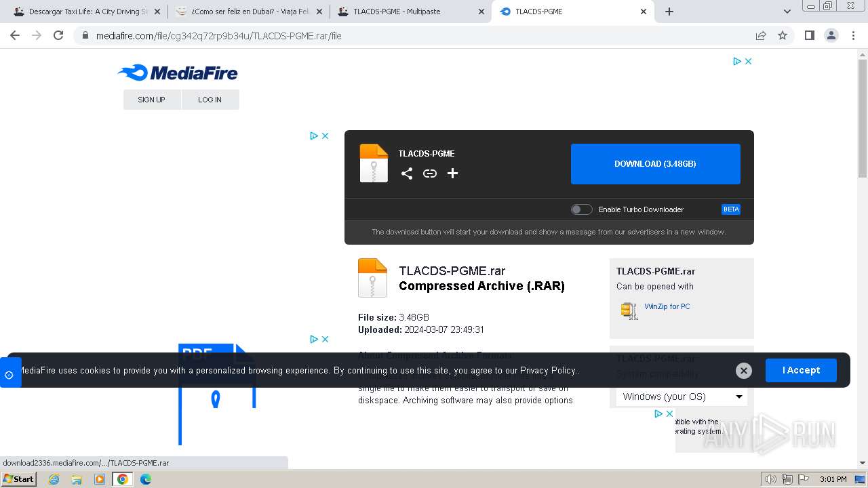Click the browser back arrow
This screenshot has width=868, height=488.
coord(15,35)
